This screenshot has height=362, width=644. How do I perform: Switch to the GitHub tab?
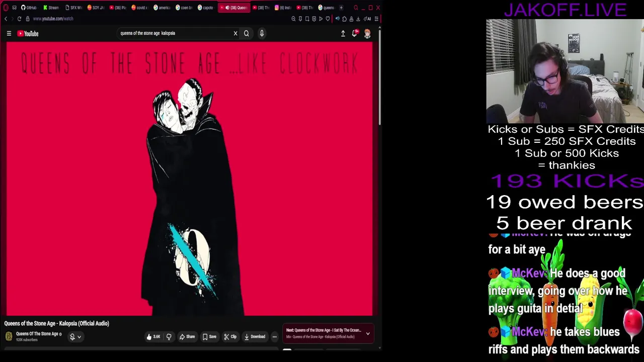pyautogui.click(x=29, y=8)
